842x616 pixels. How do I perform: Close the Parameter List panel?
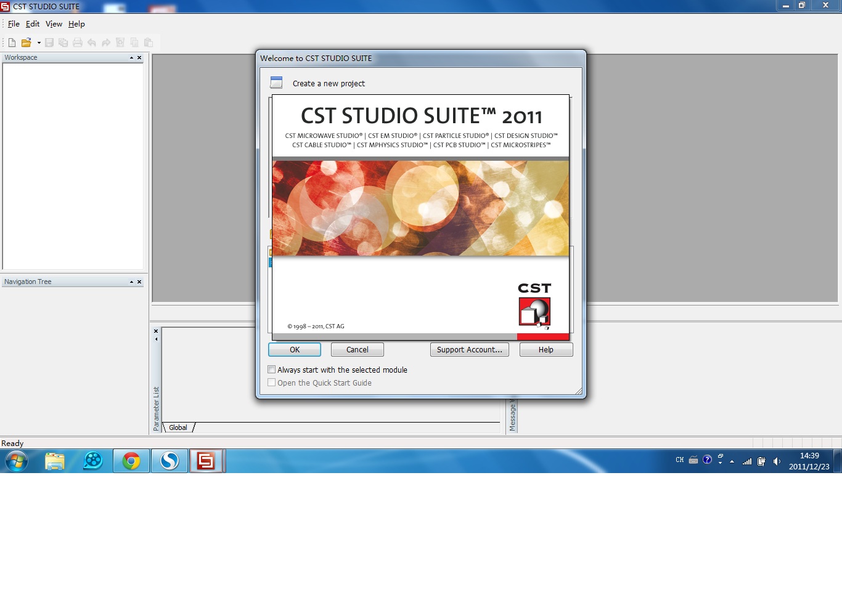click(x=156, y=331)
